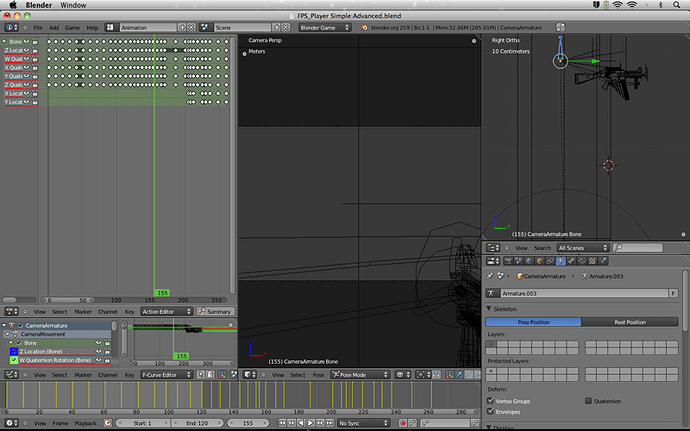Open the Blender Game engine dropdown

click(324, 27)
